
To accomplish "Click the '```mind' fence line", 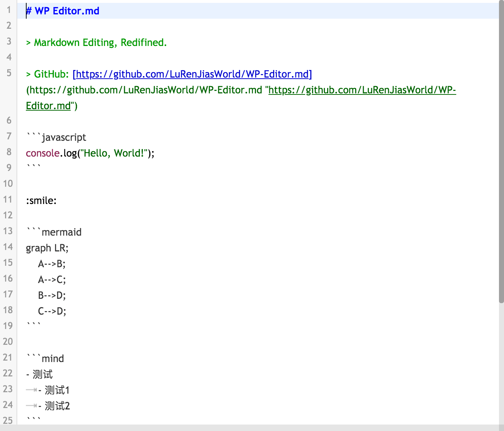I will coord(45,358).
